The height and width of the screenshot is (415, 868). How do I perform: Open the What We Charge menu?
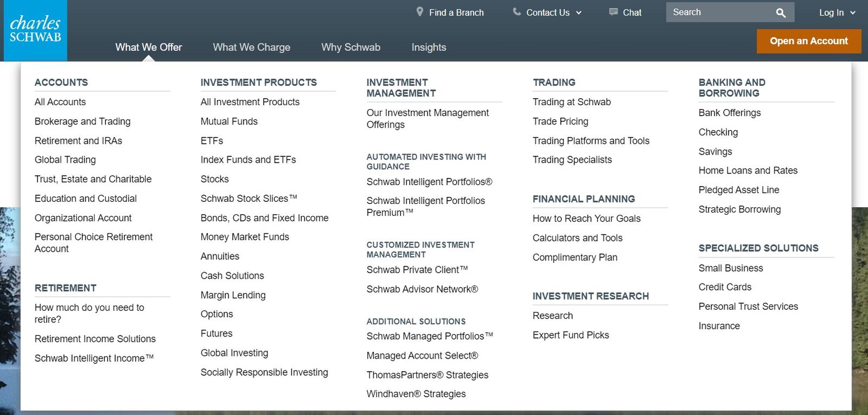[252, 47]
